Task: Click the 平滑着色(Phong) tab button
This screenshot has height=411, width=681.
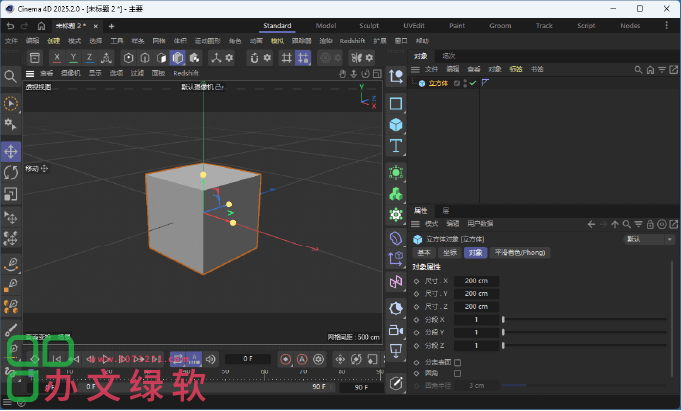Action: 520,253
